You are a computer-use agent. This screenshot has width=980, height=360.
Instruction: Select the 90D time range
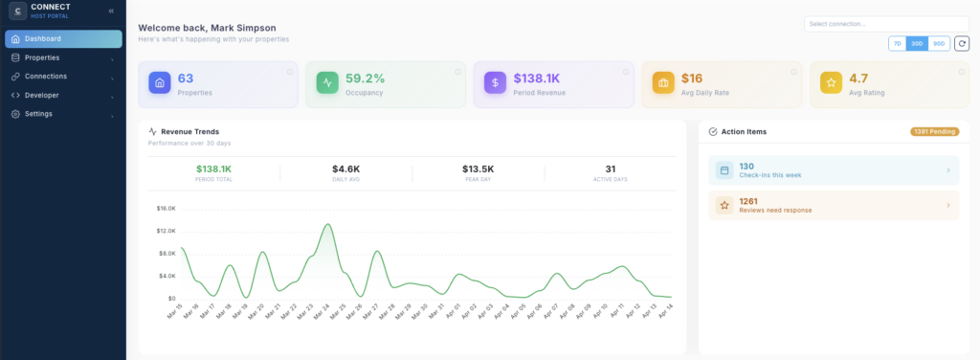[x=939, y=44]
